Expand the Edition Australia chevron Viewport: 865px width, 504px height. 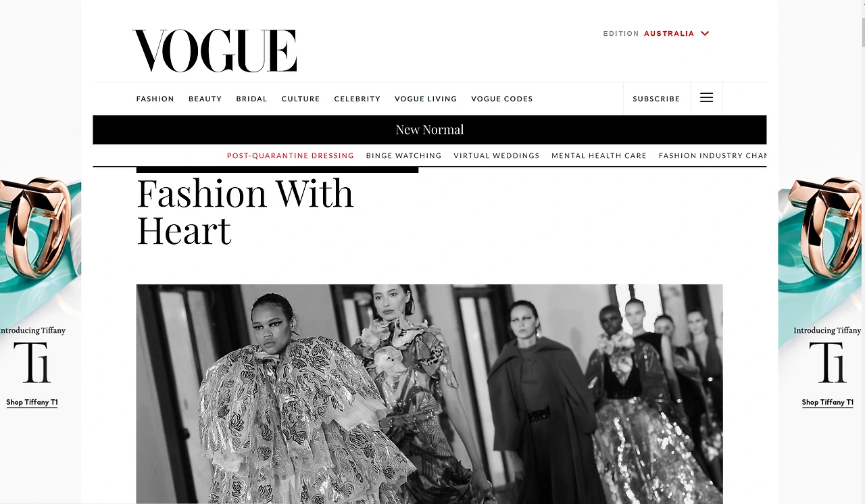tap(705, 33)
